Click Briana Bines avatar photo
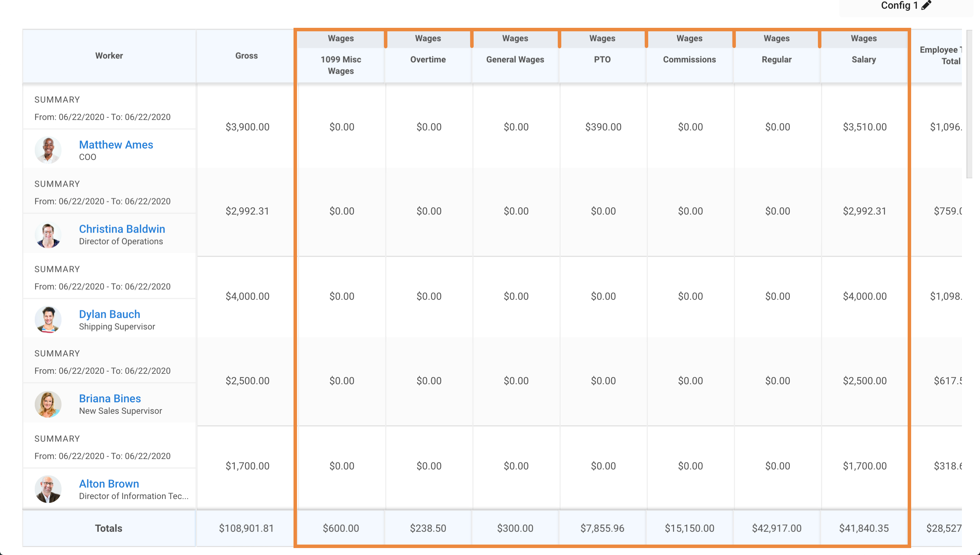The width and height of the screenshot is (980, 555). 48,404
